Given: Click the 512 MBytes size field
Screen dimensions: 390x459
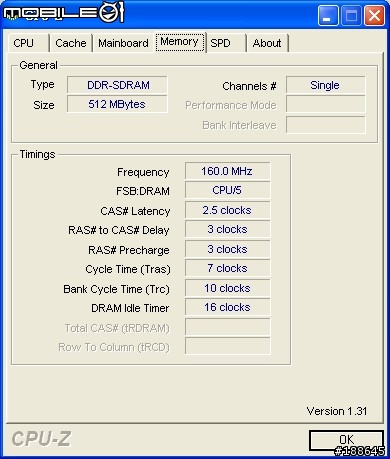Looking at the screenshot, I should 117,104.
